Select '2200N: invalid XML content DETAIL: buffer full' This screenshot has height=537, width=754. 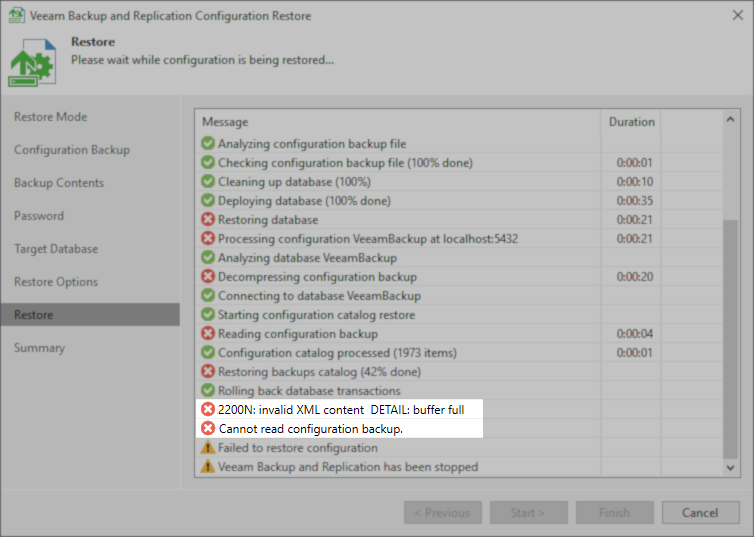point(341,410)
